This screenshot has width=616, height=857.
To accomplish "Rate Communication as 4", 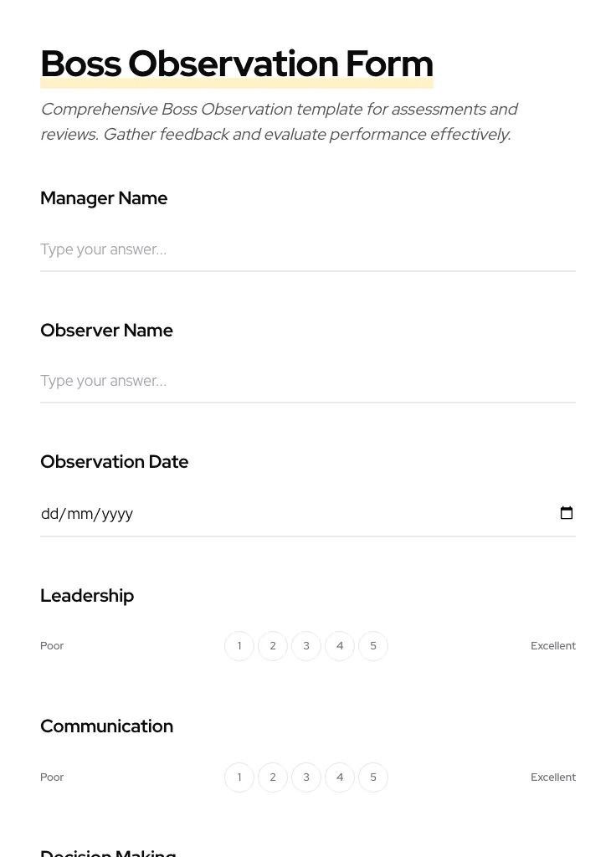I will coord(340,777).
